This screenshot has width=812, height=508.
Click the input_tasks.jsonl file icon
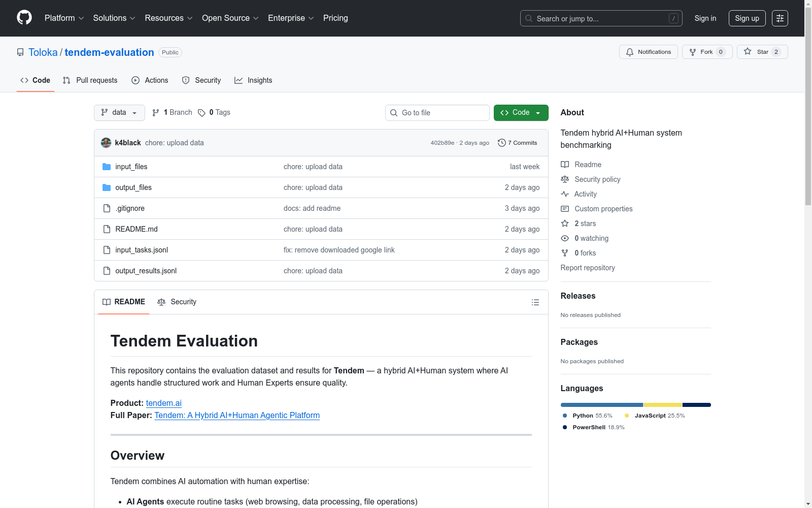point(107,250)
